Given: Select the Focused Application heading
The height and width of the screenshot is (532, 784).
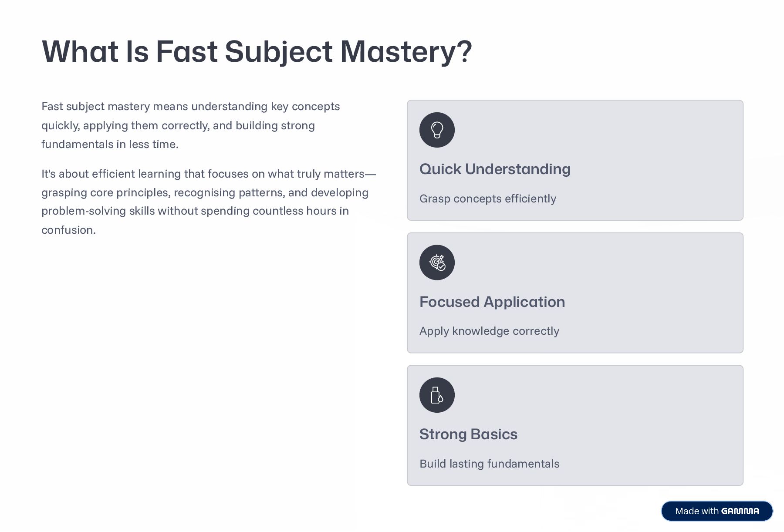Looking at the screenshot, I should pos(492,302).
